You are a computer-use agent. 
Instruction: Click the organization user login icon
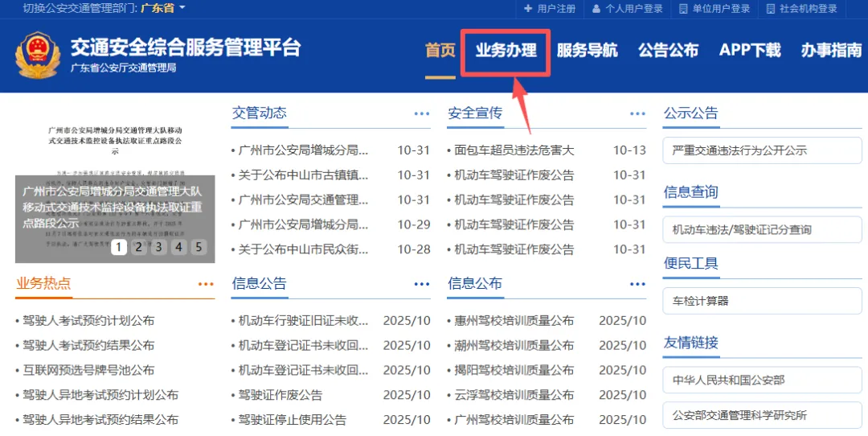(x=684, y=9)
